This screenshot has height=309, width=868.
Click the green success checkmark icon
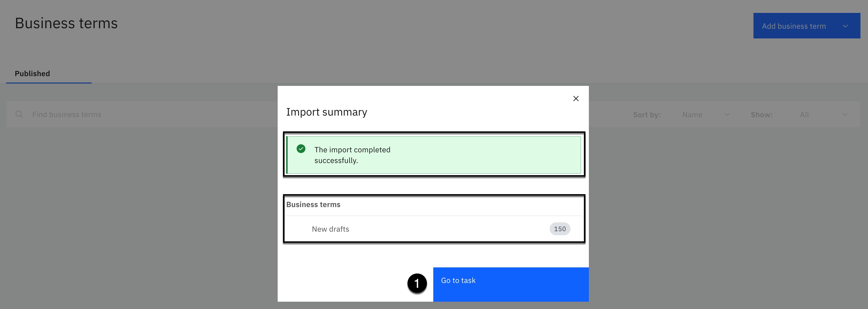pyautogui.click(x=301, y=149)
